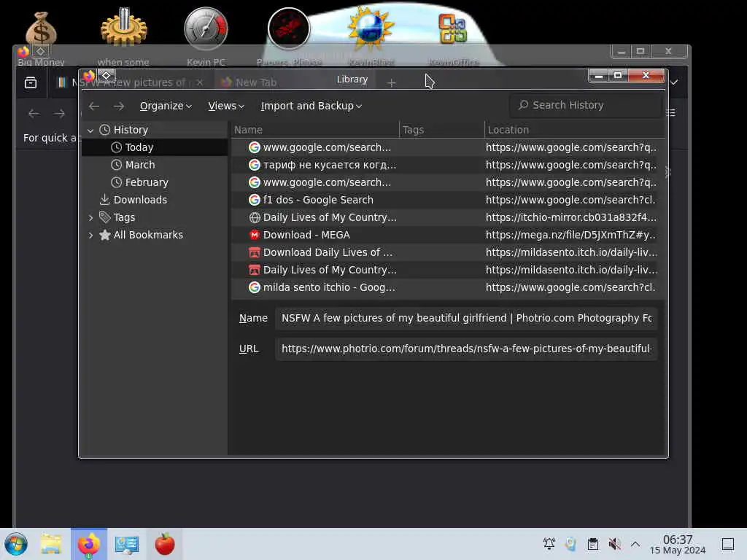This screenshot has height=560, width=747.
Task: Open the Start menu orb
Action: point(16,544)
